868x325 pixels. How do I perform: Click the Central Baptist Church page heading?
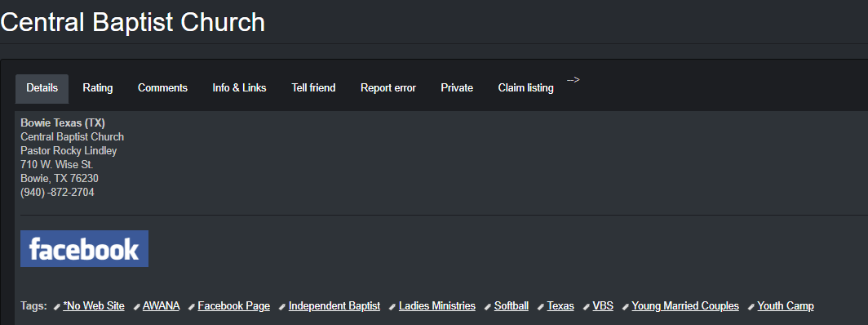pyautogui.click(x=133, y=22)
